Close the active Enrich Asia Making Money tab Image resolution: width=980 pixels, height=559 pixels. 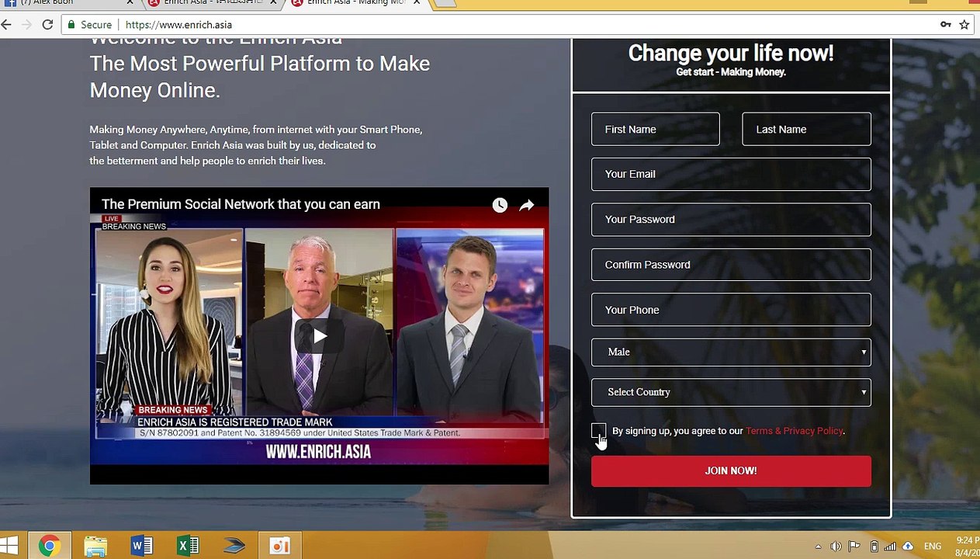coord(417,3)
